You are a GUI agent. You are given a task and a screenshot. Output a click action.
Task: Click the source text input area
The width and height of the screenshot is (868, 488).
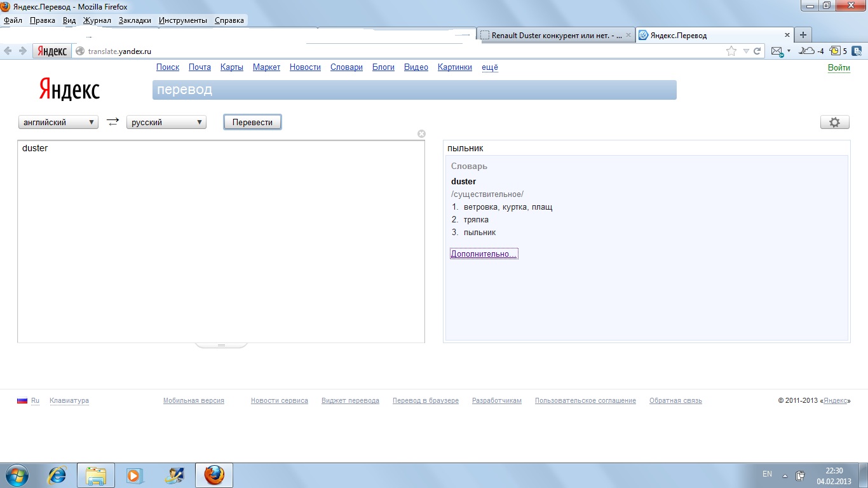221,241
